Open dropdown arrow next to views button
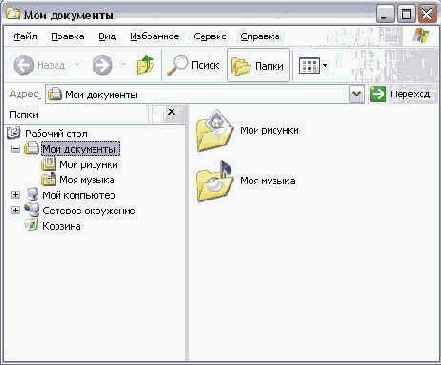Screen dimensions: 441x365 click(x=325, y=65)
